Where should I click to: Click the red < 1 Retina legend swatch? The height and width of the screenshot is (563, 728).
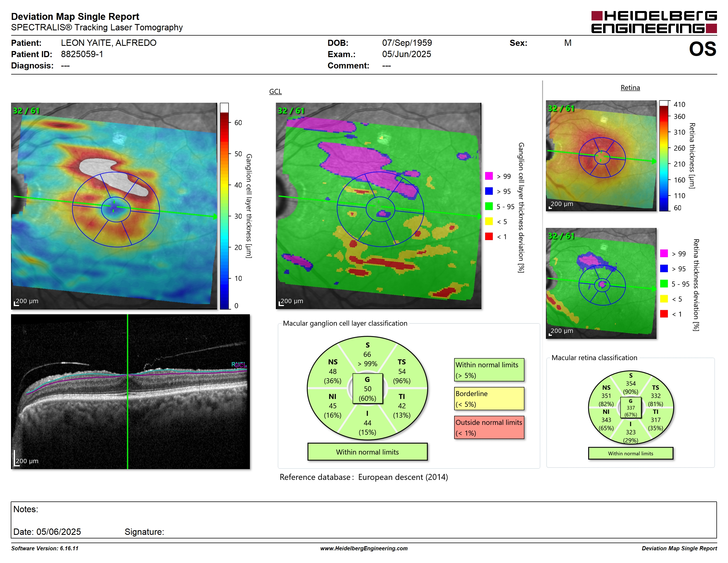click(664, 314)
